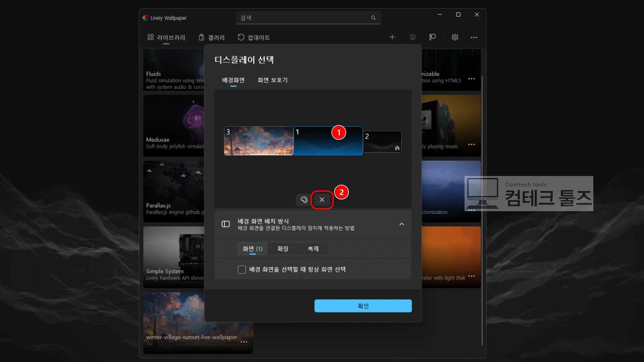644x362 pixels.
Task: Open the 업데이트 tab
Action: 254,38
